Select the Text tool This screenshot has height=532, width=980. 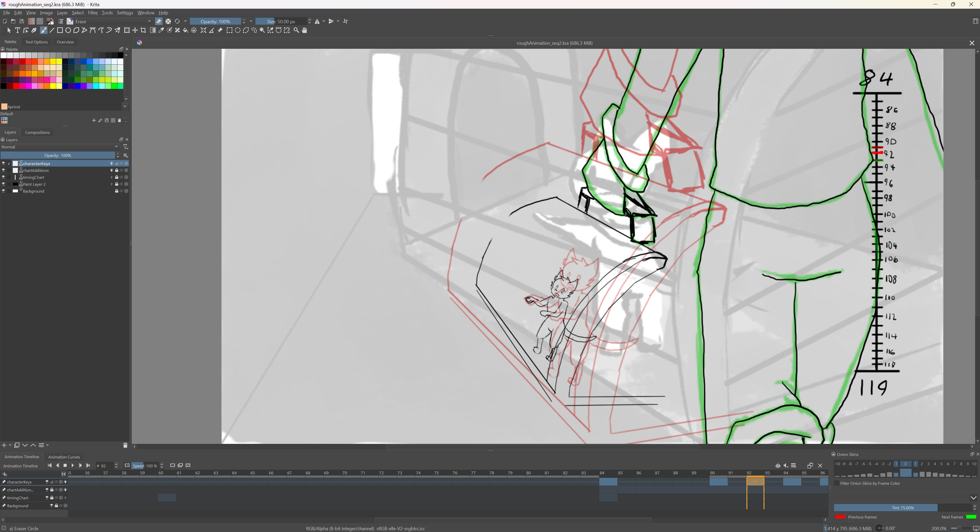click(x=18, y=30)
